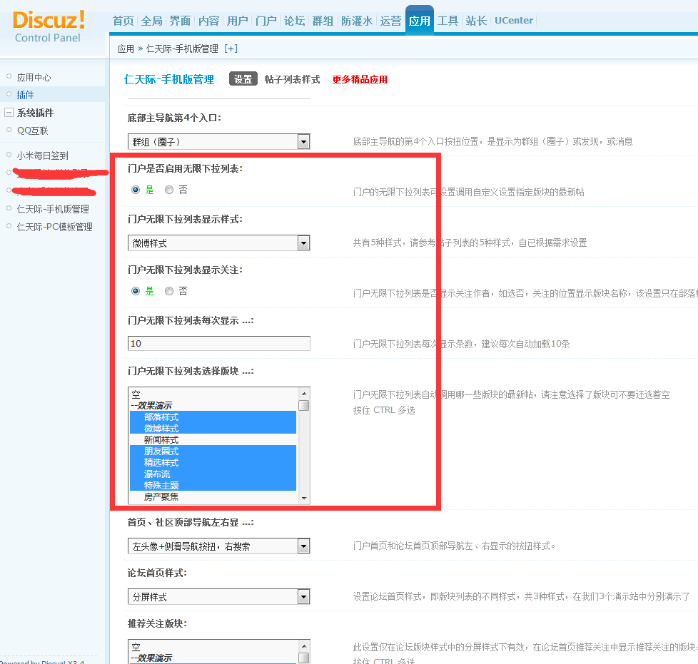Screen dimensions: 698x664
Task: Open the 运营 tab
Action: tap(390, 21)
